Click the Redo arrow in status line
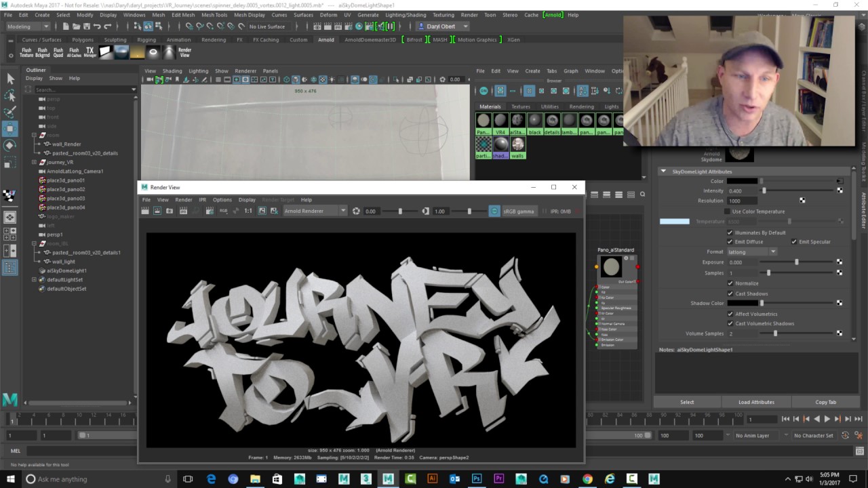The image size is (868, 488). click(107, 26)
